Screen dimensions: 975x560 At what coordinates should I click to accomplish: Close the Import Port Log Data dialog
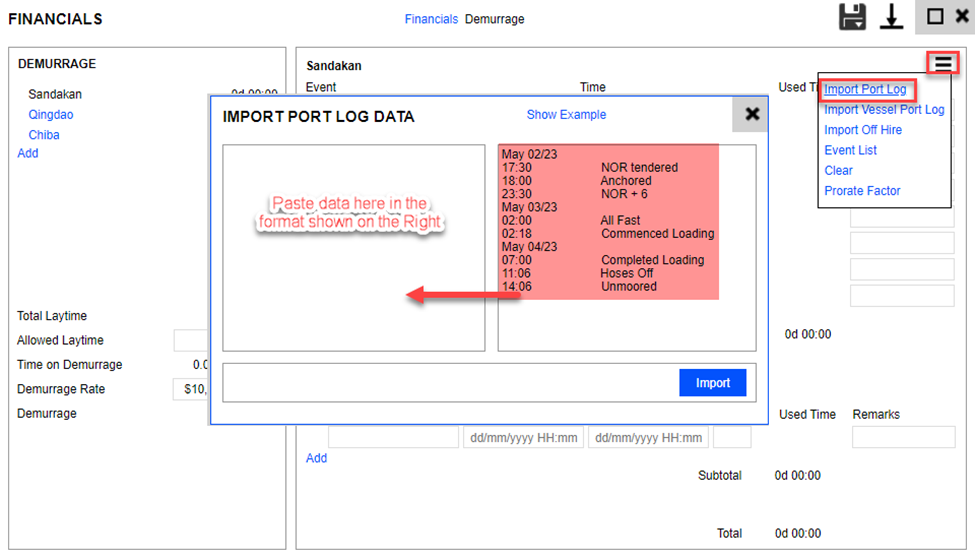[752, 115]
